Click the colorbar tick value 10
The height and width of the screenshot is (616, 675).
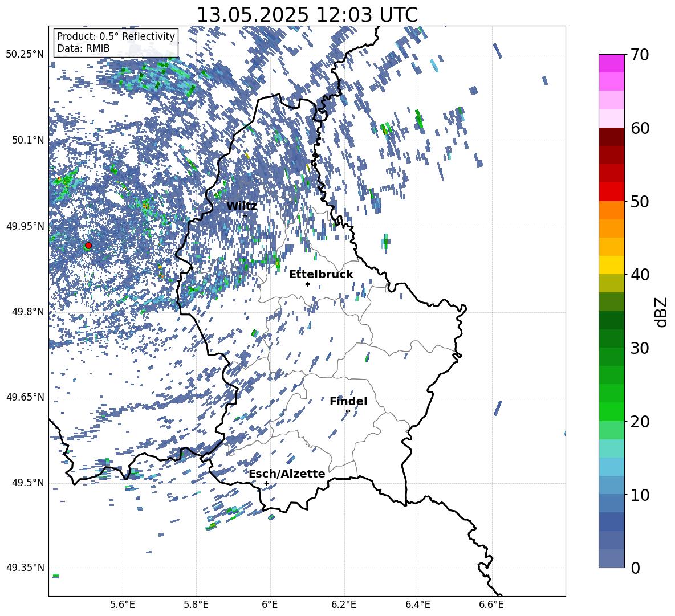tap(639, 495)
